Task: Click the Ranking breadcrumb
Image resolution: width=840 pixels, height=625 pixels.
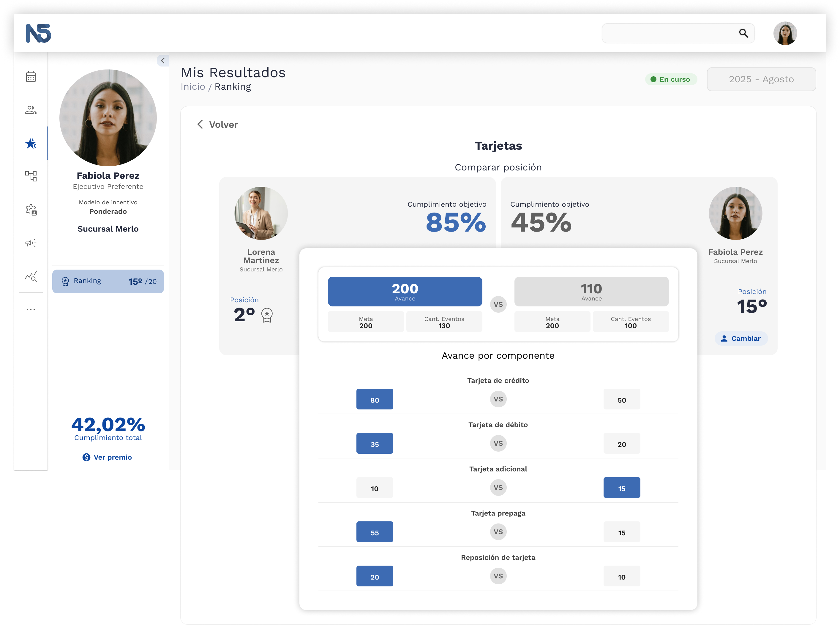Action: click(233, 87)
